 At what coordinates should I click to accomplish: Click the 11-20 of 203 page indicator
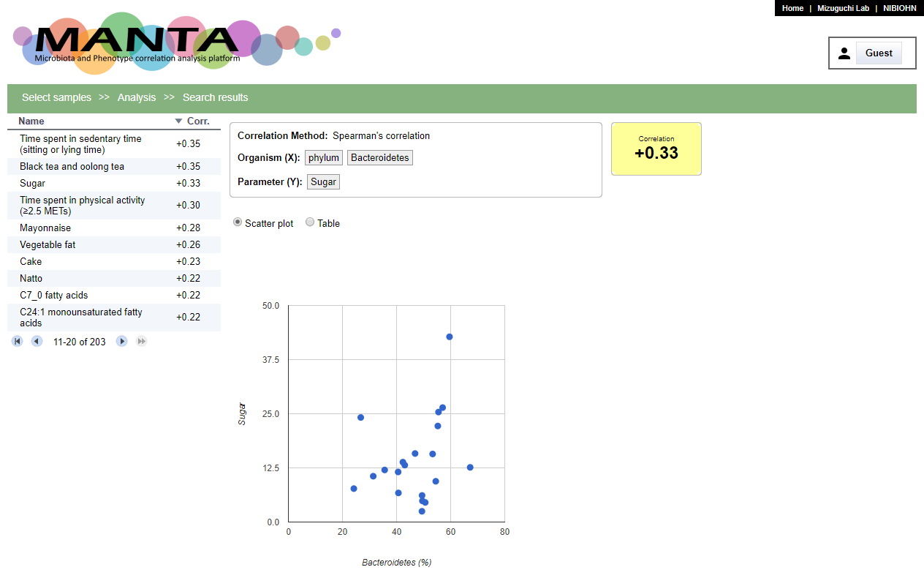tap(79, 342)
